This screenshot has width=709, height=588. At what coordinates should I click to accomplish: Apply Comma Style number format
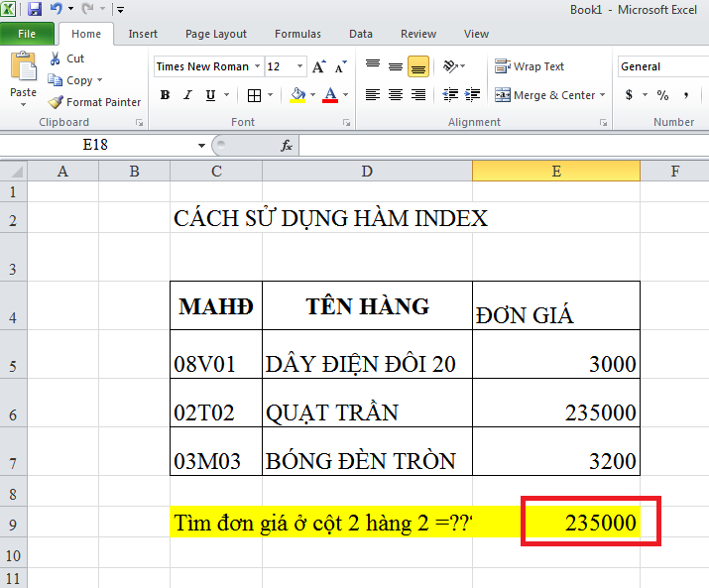[x=686, y=95]
